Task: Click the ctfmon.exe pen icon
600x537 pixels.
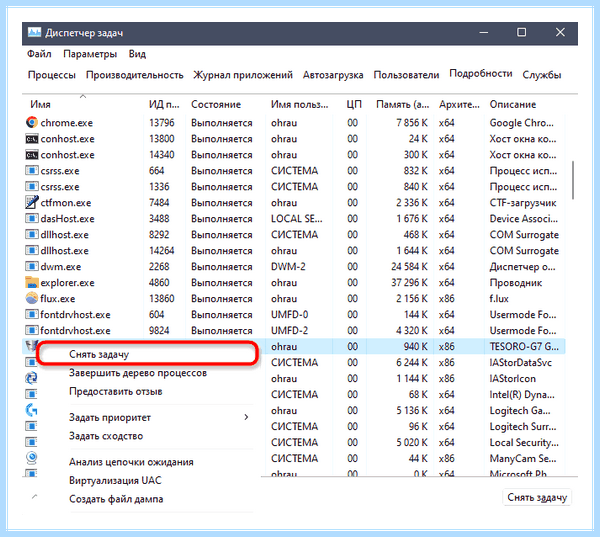Action: [32, 202]
